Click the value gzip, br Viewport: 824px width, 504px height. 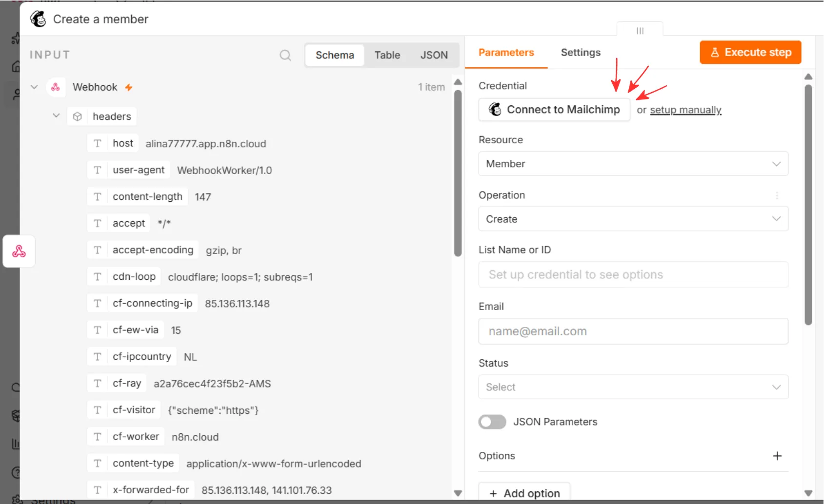click(x=223, y=251)
